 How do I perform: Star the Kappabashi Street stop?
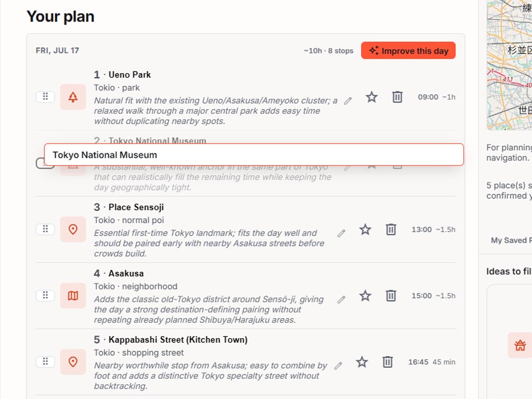pyautogui.click(x=362, y=362)
